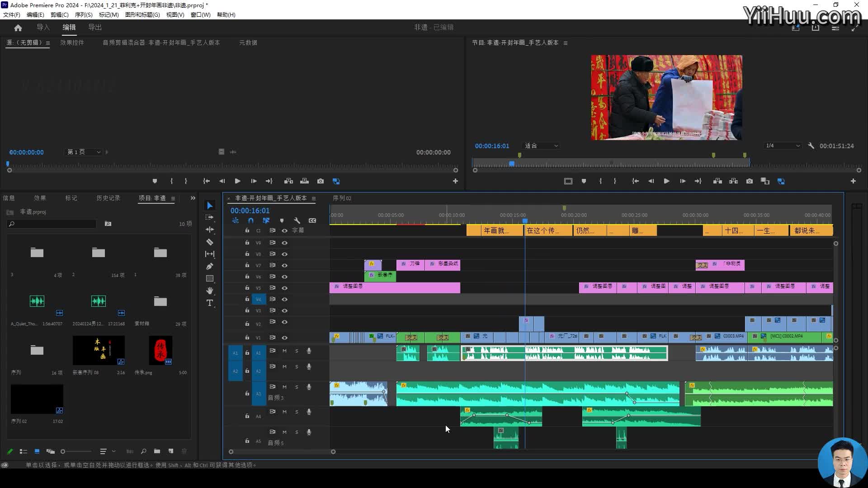
Task: Export frame from program monitor camera icon
Action: point(750,181)
